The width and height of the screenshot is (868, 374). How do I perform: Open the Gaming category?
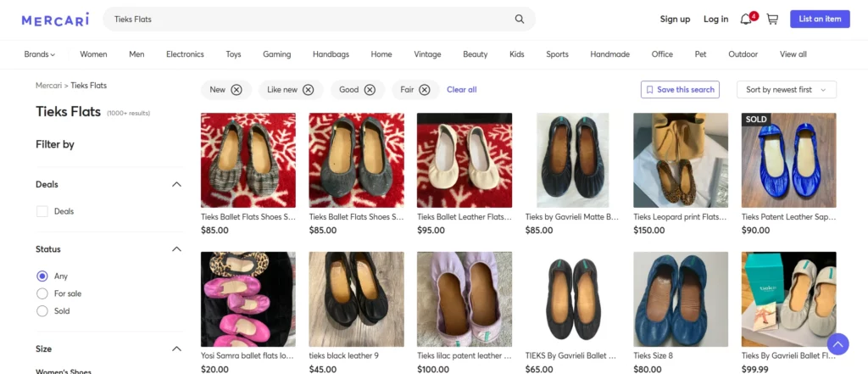277,54
